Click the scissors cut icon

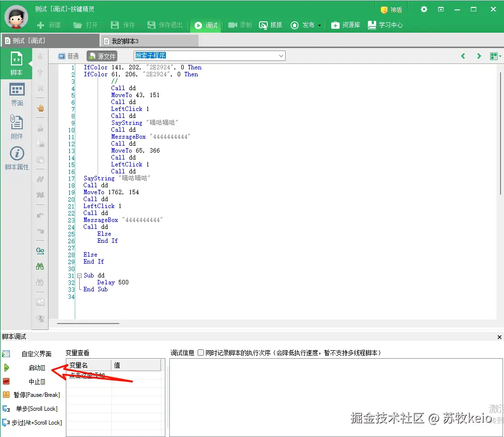point(40,128)
